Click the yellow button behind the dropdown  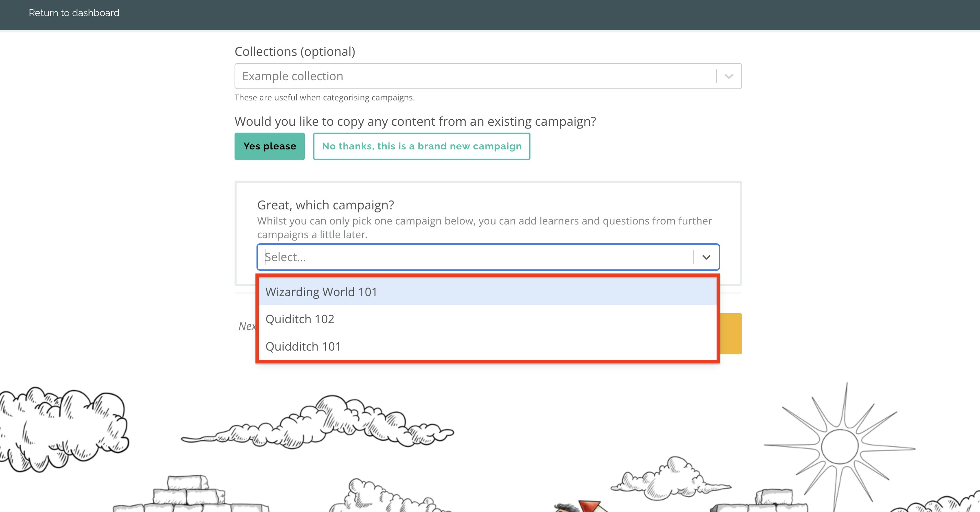tap(731, 334)
